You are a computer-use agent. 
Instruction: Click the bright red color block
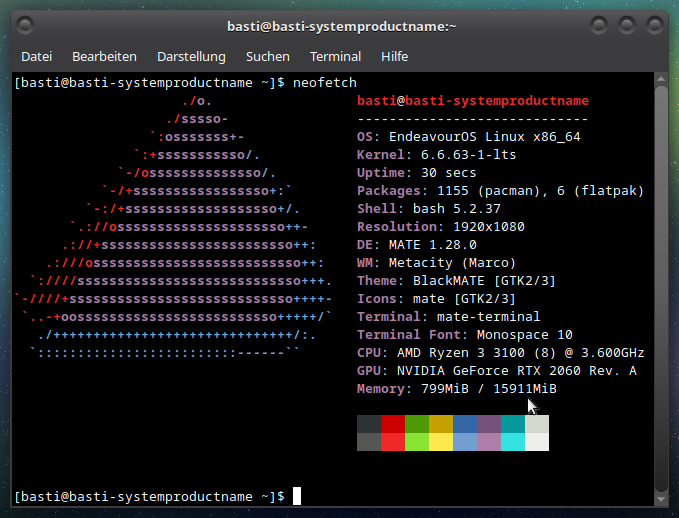pos(393,442)
